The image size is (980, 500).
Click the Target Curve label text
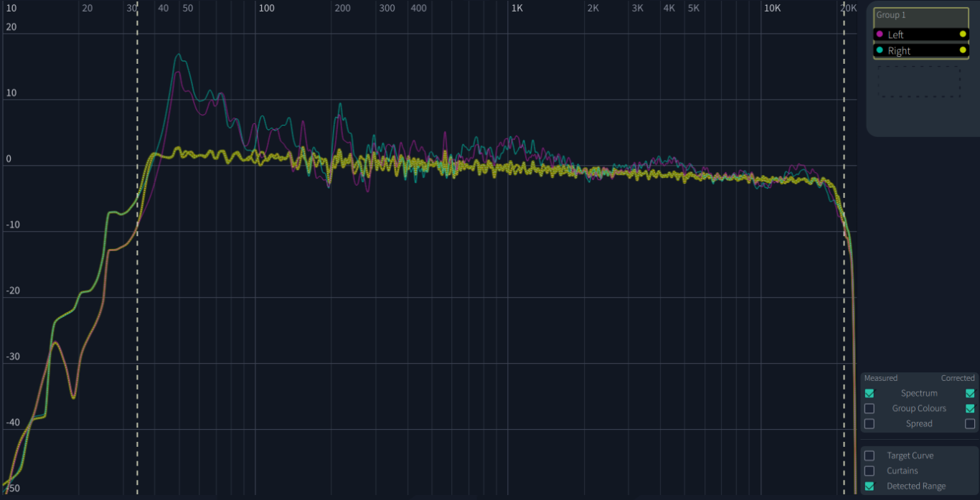pos(910,456)
